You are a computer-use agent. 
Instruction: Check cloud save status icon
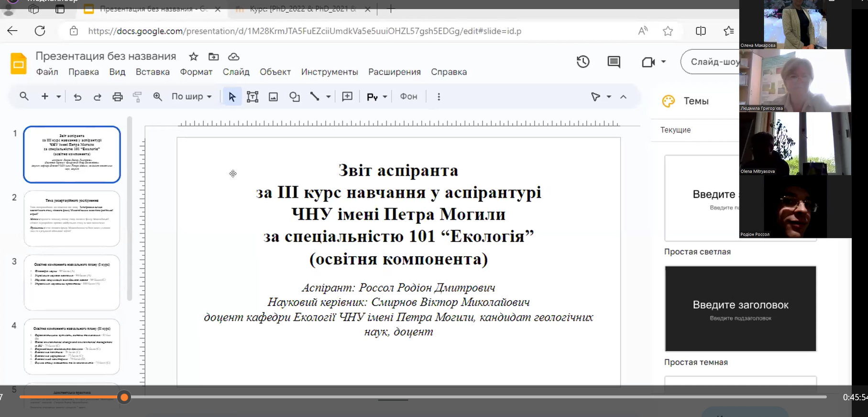coord(234,56)
